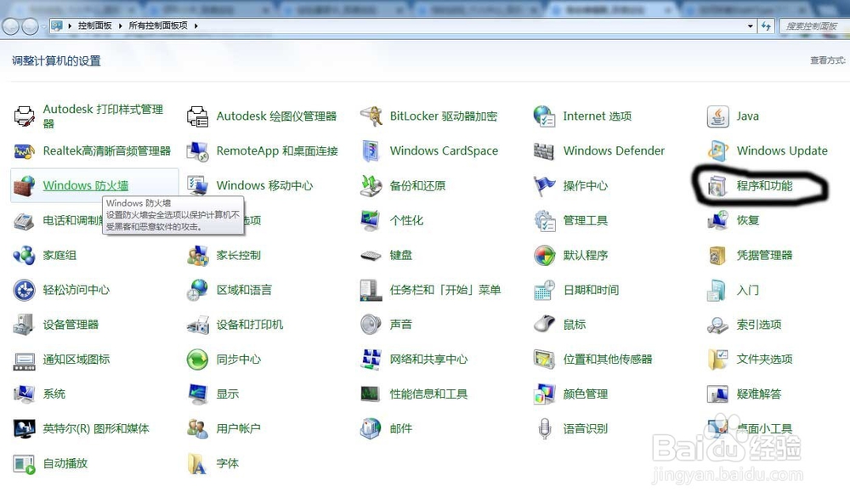Image resolution: width=850 pixels, height=504 pixels.
Task: Open the 同步中心 green icon
Action: pyautogui.click(x=197, y=359)
